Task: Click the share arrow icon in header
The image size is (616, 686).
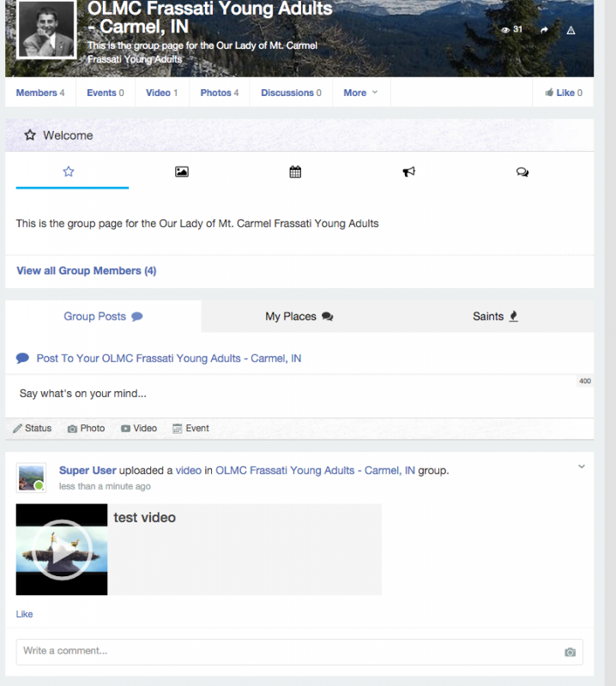Action: point(544,30)
